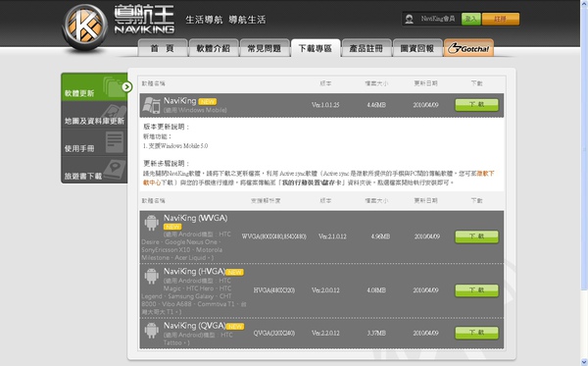Click the travel book icon beside 旅遊書下載
This screenshot has width=588, height=366.
115,170
